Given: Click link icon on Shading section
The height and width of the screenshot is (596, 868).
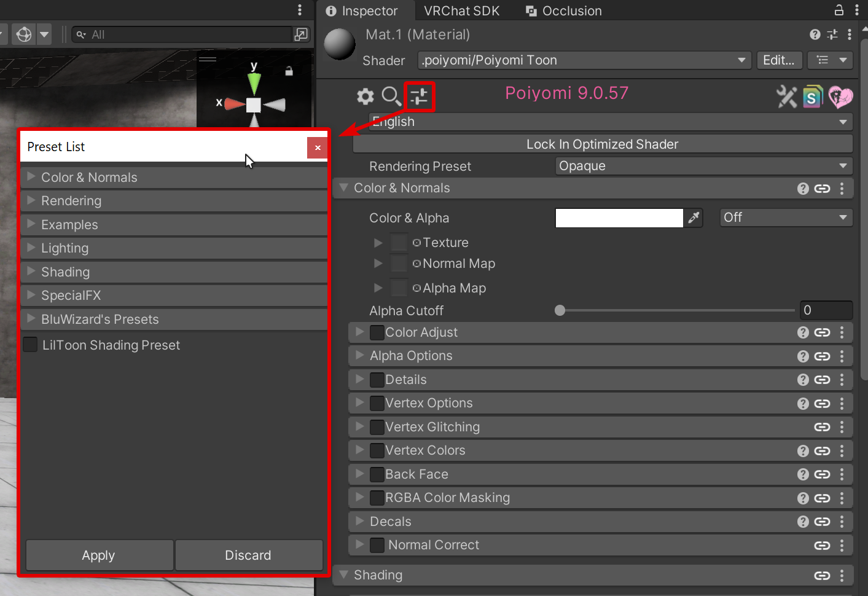Looking at the screenshot, I should (822, 576).
